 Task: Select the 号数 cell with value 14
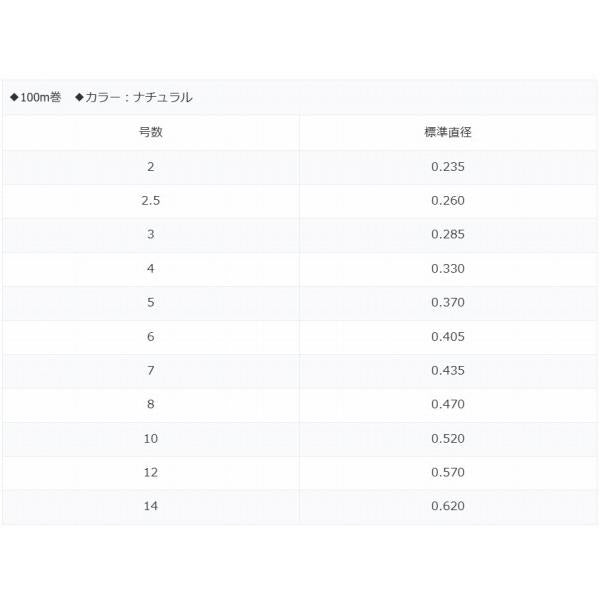point(151,505)
